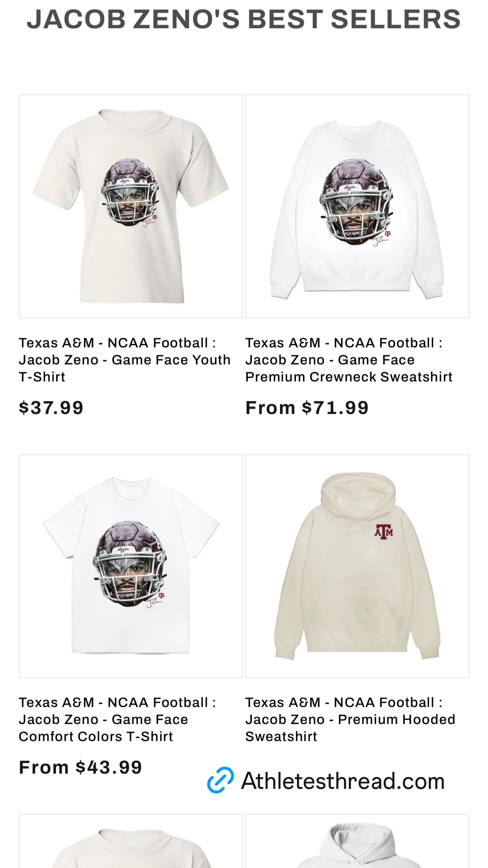The width and height of the screenshot is (488, 868).
Task: Open the Premium Hooded Sweatshirt title link
Action: pyautogui.click(x=350, y=719)
